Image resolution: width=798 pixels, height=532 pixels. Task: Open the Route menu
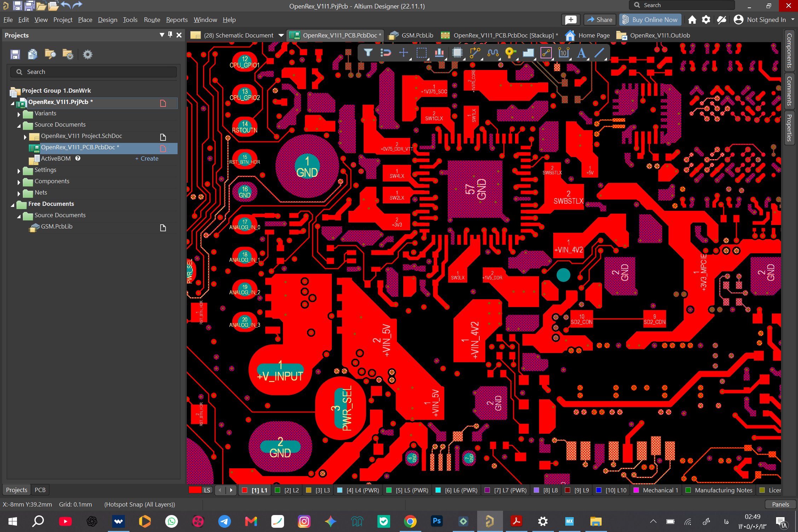152,20
